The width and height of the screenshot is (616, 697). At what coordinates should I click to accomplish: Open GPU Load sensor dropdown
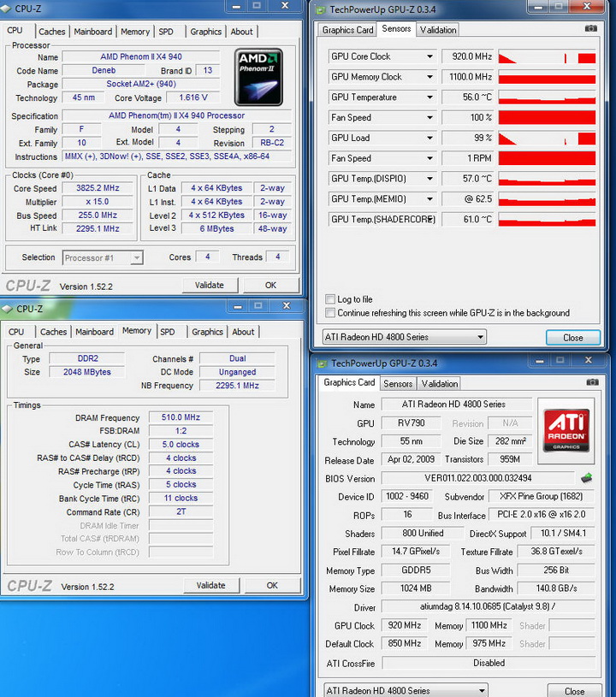click(429, 138)
